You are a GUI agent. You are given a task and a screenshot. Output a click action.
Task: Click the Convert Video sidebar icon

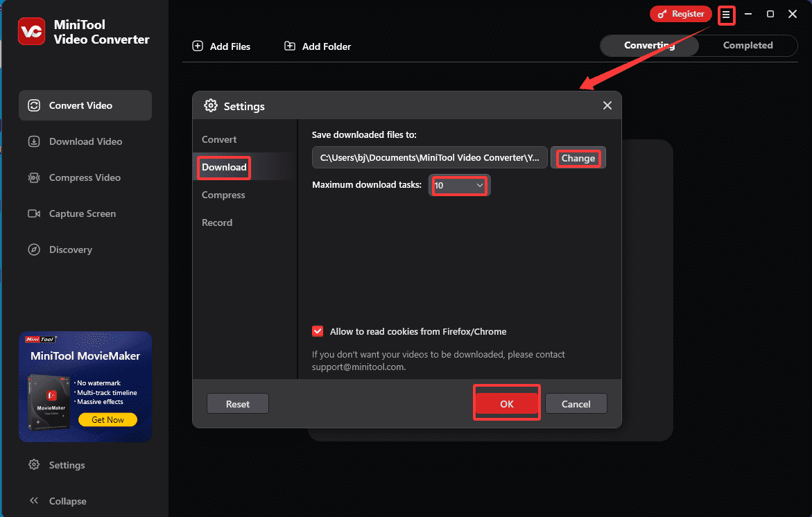click(34, 105)
